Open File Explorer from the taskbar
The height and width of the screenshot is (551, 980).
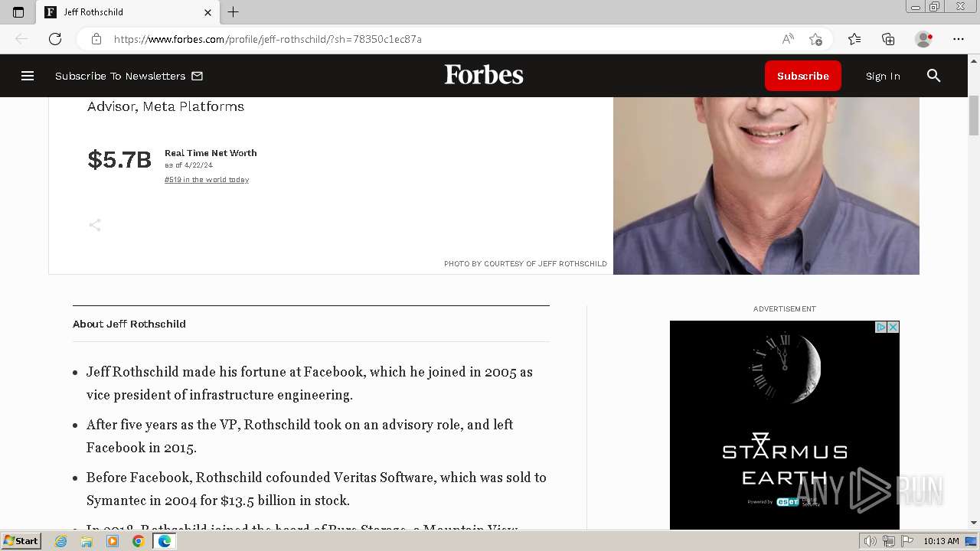point(87,541)
